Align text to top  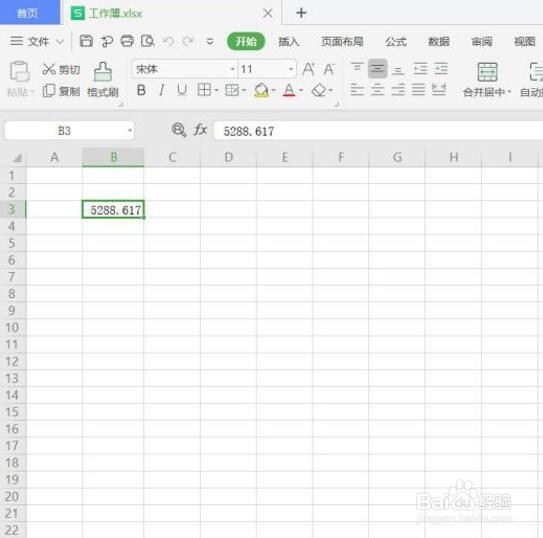pos(357,68)
